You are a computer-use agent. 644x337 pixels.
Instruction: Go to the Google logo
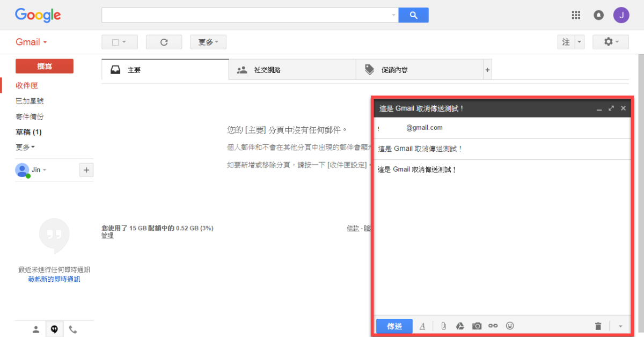click(x=38, y=15)
